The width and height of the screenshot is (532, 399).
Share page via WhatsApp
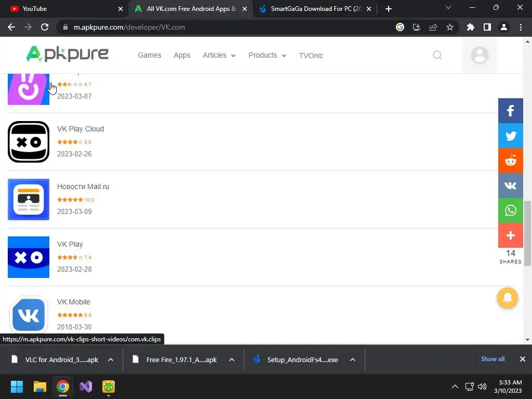[x=510, y=210]
